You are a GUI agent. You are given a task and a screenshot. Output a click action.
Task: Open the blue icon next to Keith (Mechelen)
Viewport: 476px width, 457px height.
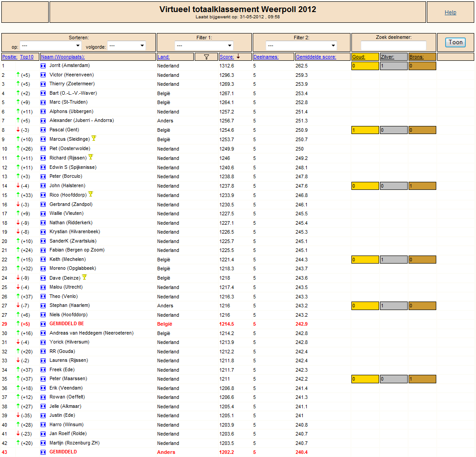43,260
